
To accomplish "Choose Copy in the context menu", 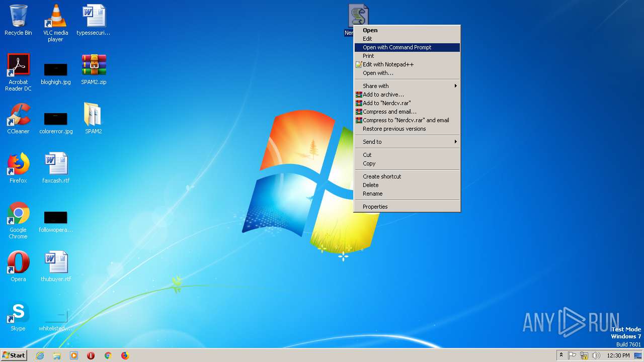I will point(407,163).
